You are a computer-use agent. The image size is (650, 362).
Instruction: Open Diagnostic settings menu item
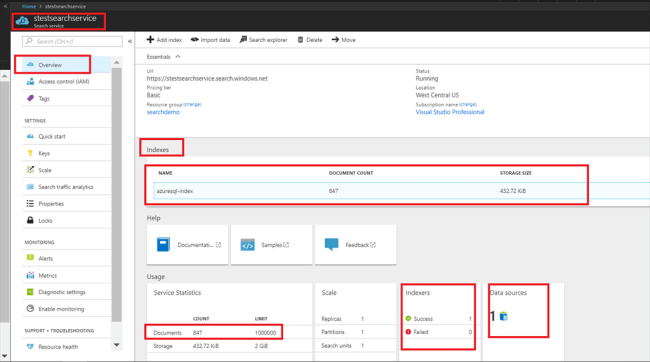pyautogui.click(x=66, y=292)
